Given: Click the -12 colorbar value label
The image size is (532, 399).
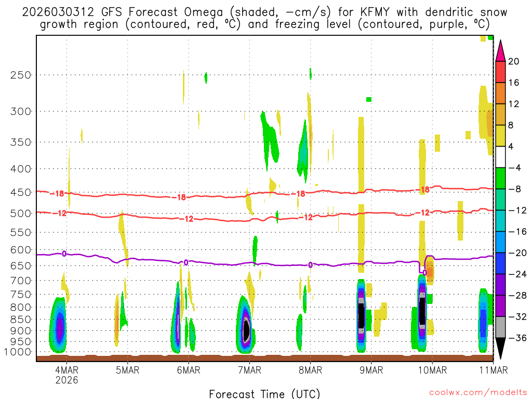Looking at the screenshot, I should click(513, 210).
